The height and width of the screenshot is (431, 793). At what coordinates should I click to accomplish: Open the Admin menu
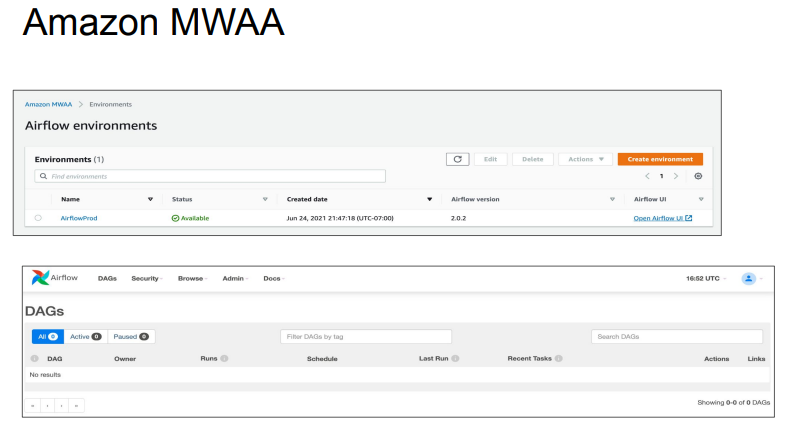[235, 278]
